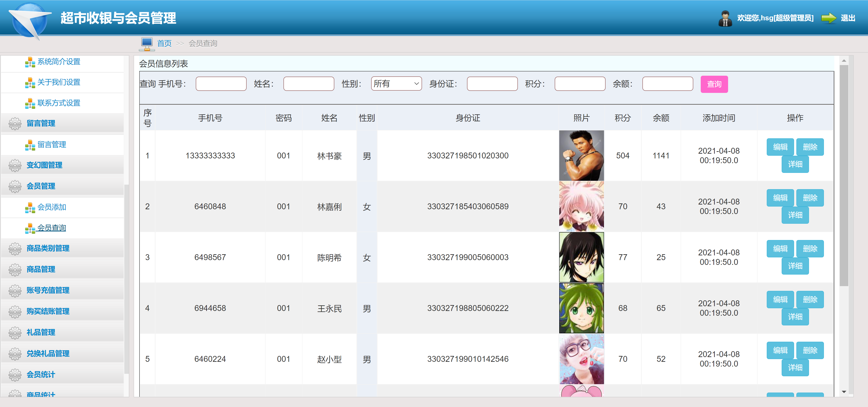
Task: Click the gear icon next to 留言管理
Action: point(15,124)
